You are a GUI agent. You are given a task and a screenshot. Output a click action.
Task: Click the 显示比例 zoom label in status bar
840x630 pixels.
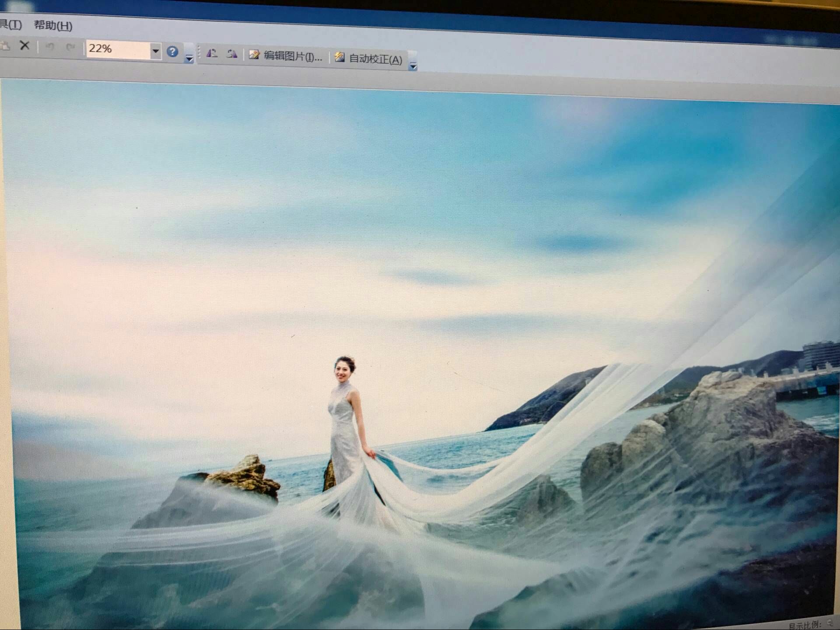(x=805, y=626)
